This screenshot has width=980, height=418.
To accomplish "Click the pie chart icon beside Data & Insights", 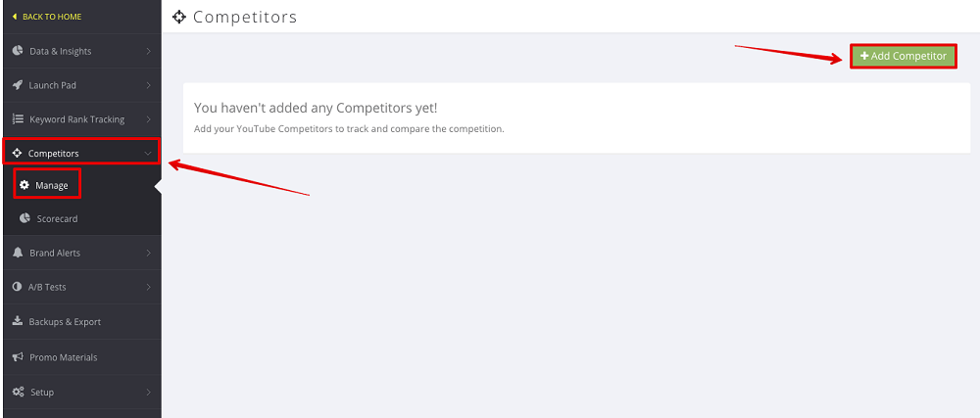I will (18, 51).
